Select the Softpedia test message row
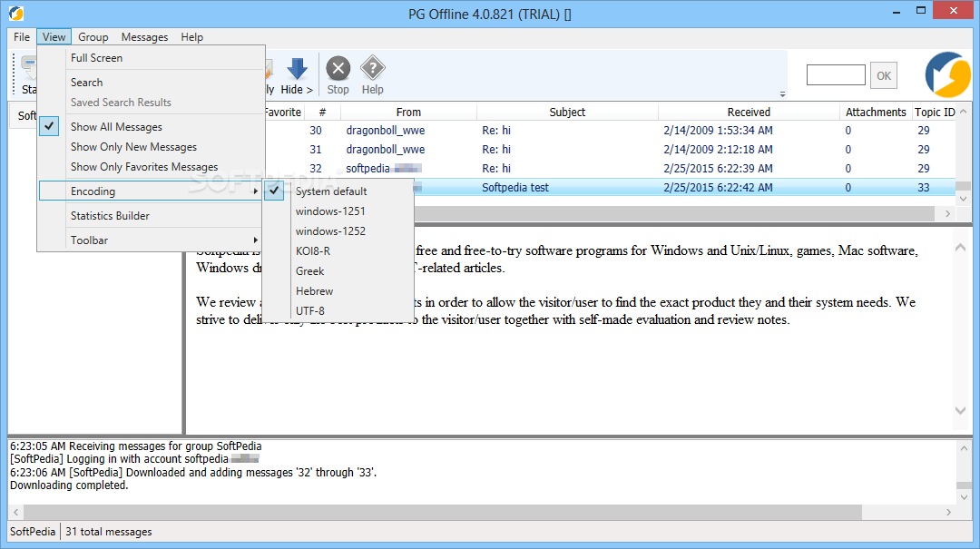Viewport: 980px width, 549px height. tap(684, 188)
